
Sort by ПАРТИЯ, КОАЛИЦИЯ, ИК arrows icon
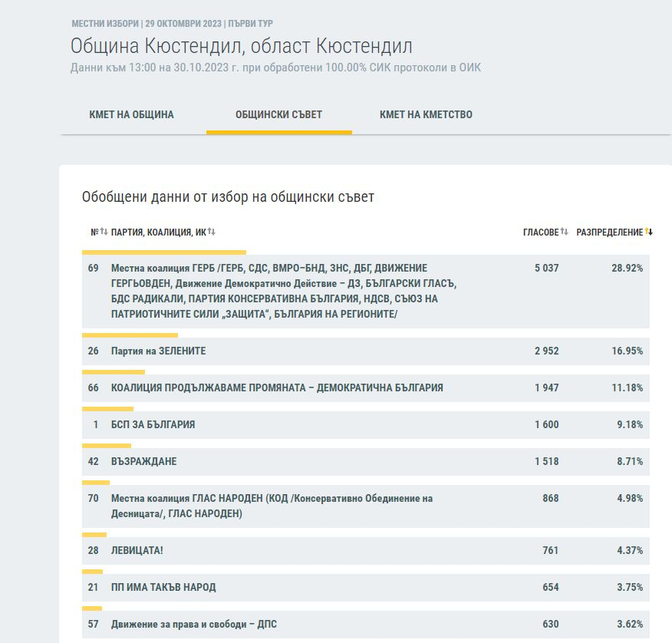tap(212, 232)
